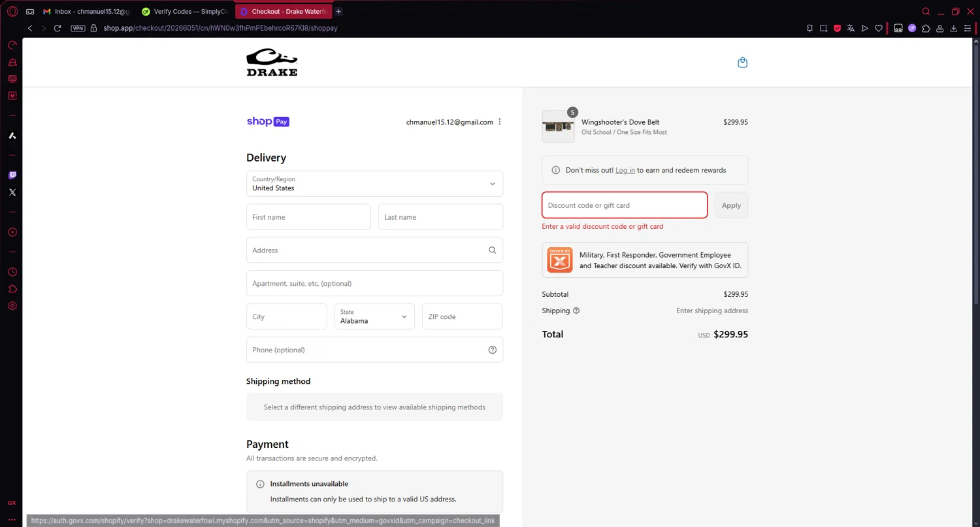The image size is (980, 527).
Task: Open the shopping cart bag icon
Action: tap(742, 63)
